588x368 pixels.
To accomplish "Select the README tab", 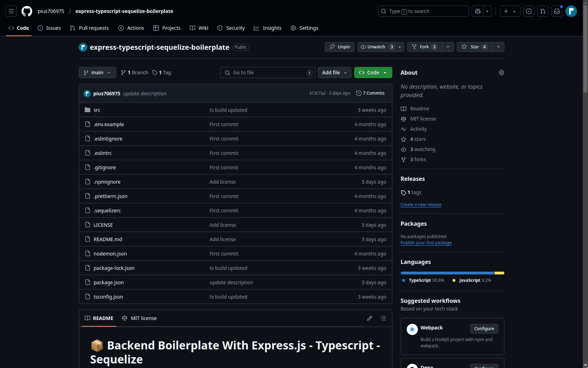I will (x=99, y=318).
